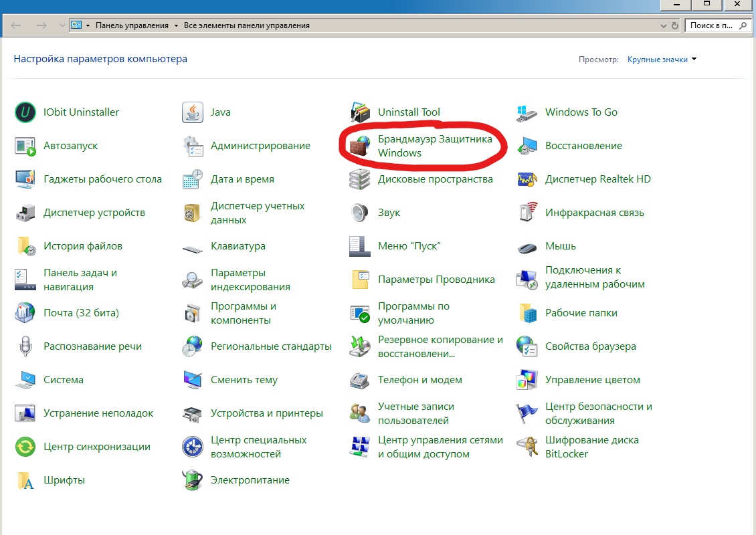
Task: Open the Java coffee cup icon
Action: coord(193,112)
